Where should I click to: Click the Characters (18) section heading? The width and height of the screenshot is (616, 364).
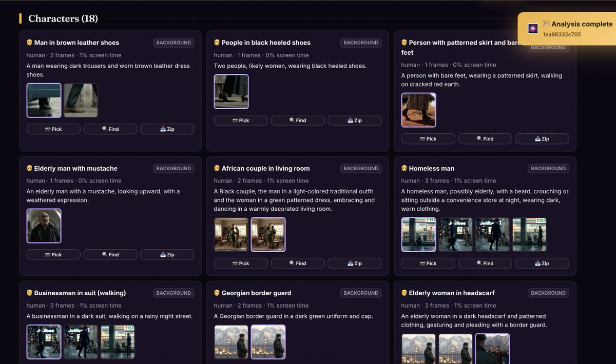pos(63,18)
